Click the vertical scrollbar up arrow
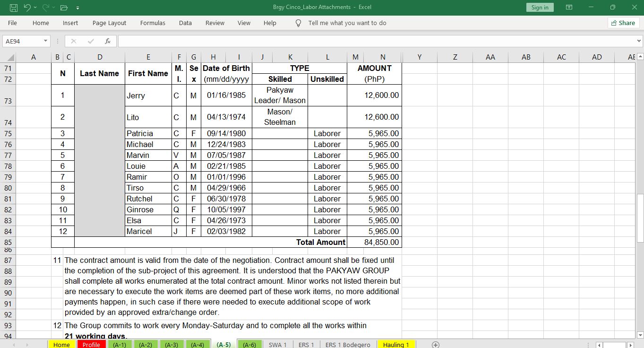Image resolution: width=644 pixels, height=348 pixels. tap(640, 57)
